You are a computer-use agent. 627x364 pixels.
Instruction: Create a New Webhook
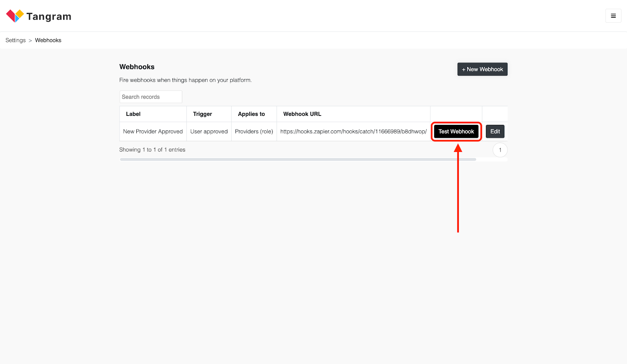482,69
